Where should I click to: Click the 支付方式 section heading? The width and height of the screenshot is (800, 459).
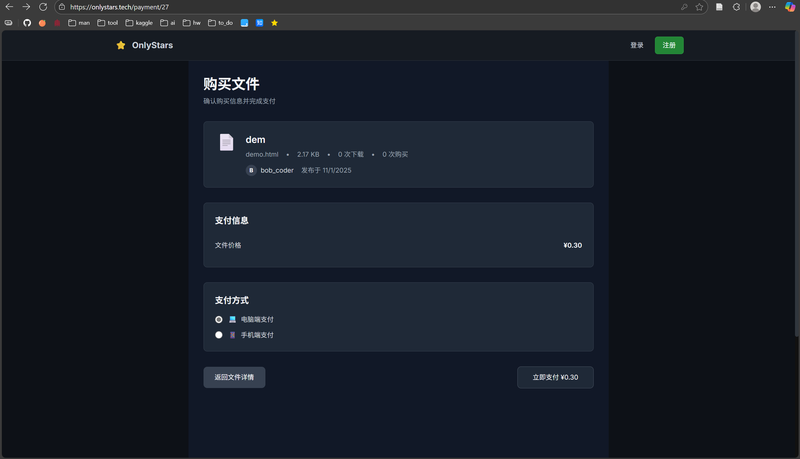pyautogui.click(x=231, y=300)
